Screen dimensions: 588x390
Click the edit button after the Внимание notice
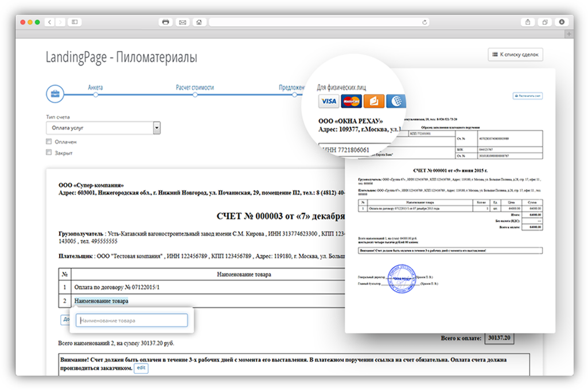point(141,368)
